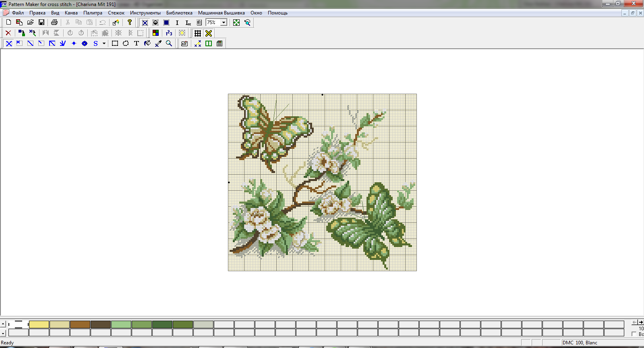Toggle view stitches as symbols mode

(155, 23)
